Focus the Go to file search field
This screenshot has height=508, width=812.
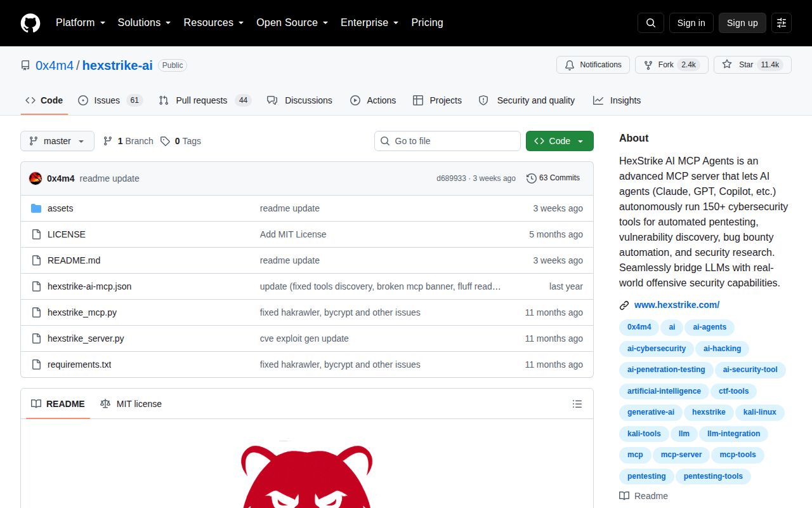point(447,141)
